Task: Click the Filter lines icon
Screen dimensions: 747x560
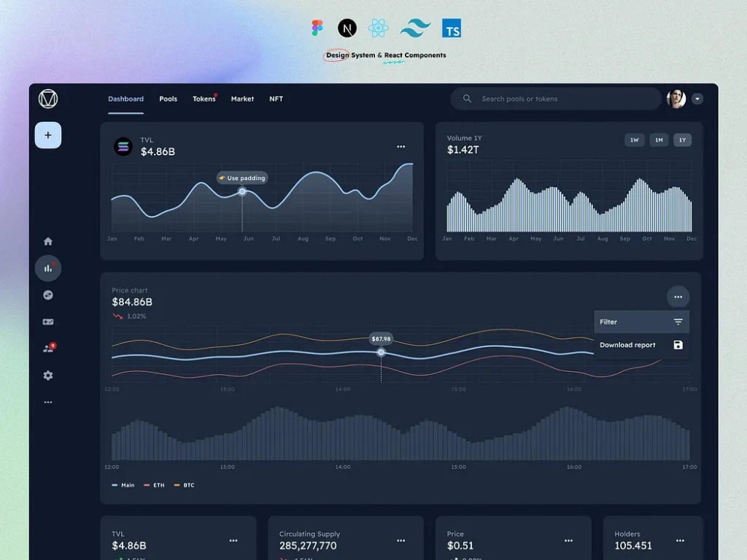Action: [678, 322]
